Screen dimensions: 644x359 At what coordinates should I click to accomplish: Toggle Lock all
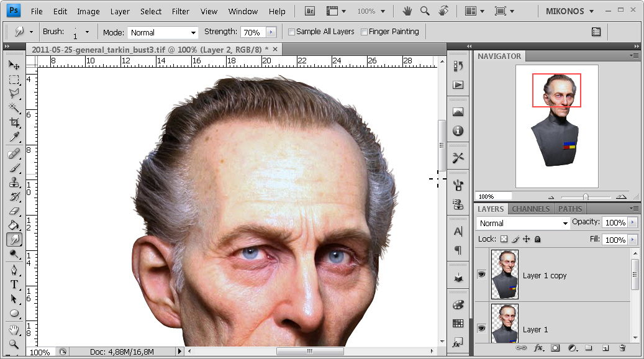coord(538,239)
